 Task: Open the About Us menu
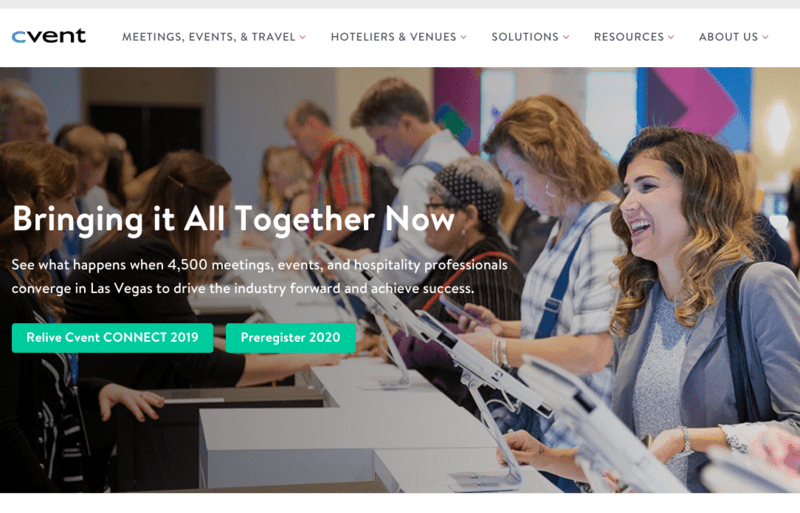pos(728,37)
